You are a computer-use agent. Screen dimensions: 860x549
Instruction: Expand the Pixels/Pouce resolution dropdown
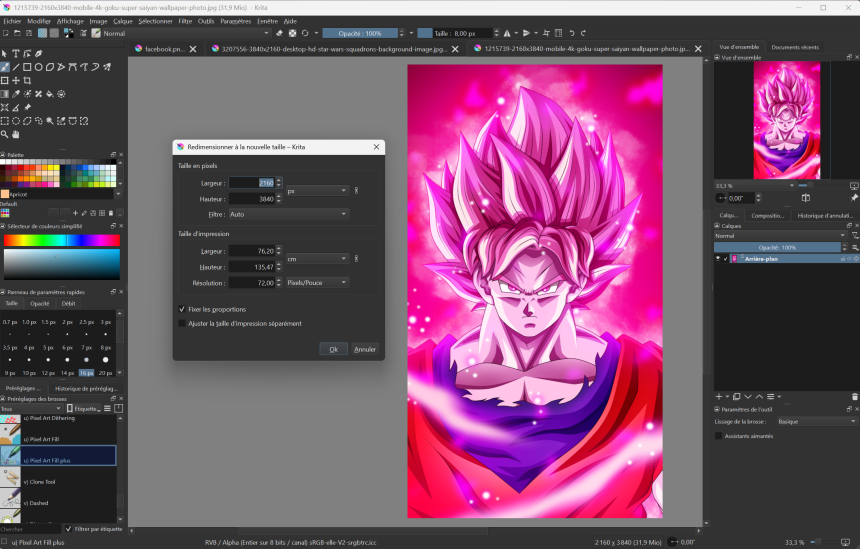tap(316, 283)
